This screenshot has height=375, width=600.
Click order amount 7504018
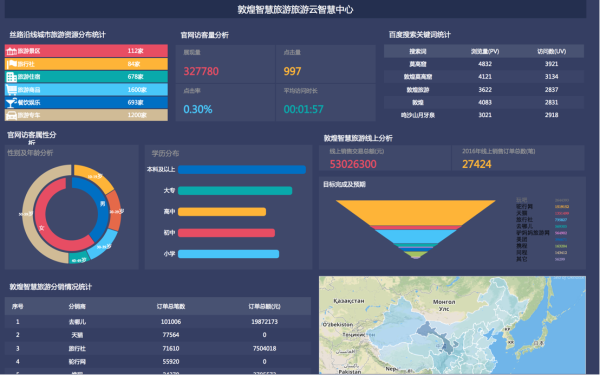[x=264, y=348]
